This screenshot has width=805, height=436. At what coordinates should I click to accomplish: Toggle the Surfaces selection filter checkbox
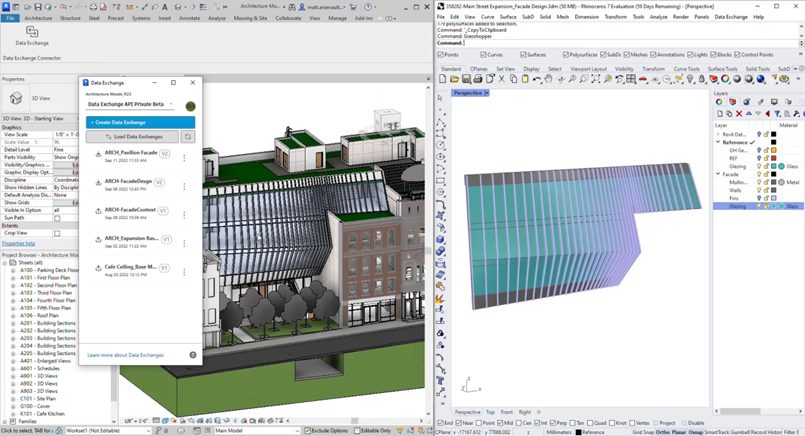tap(523, 54)
